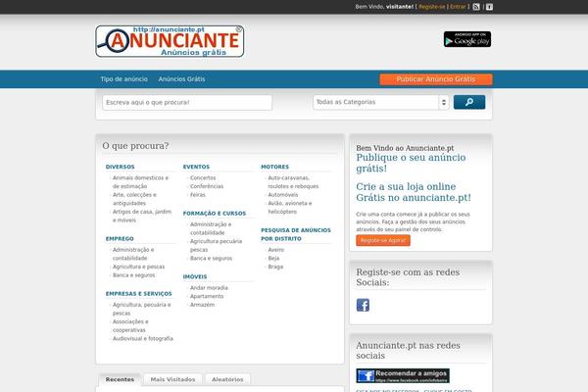Select the Beja district link

pyautogui.click(x=273, y=259)
